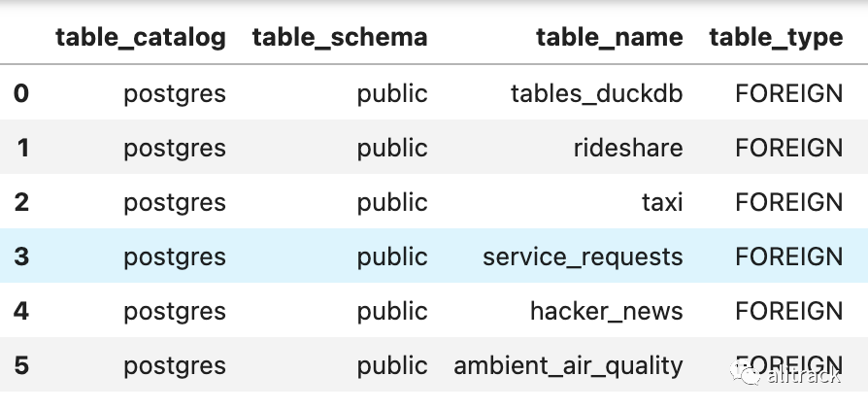Image resolution: width=868 pixels, height=410 pixels.
Task: Select postgres catalog in taxi row
Action: pyautogui.click(x=175, y=203)
